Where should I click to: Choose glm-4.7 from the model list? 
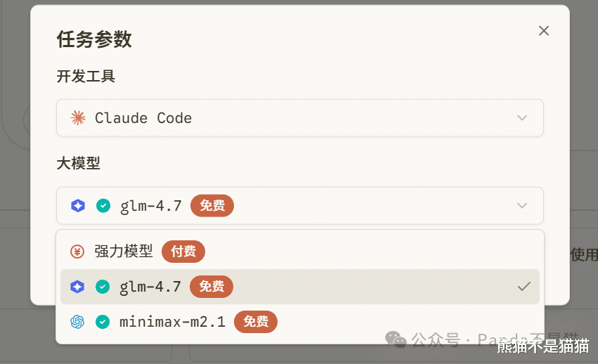pos(150,287)
